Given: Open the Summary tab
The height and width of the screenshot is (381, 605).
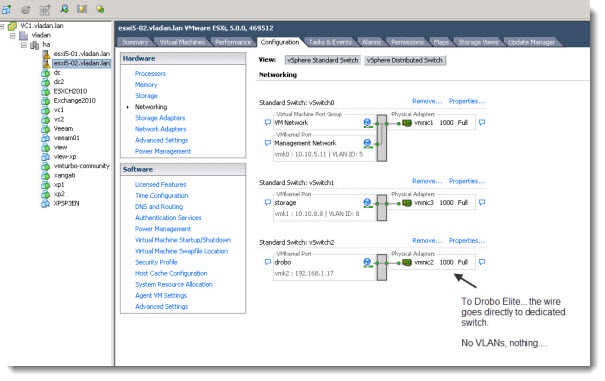Looking at the screenshot, I should point(135,42).
